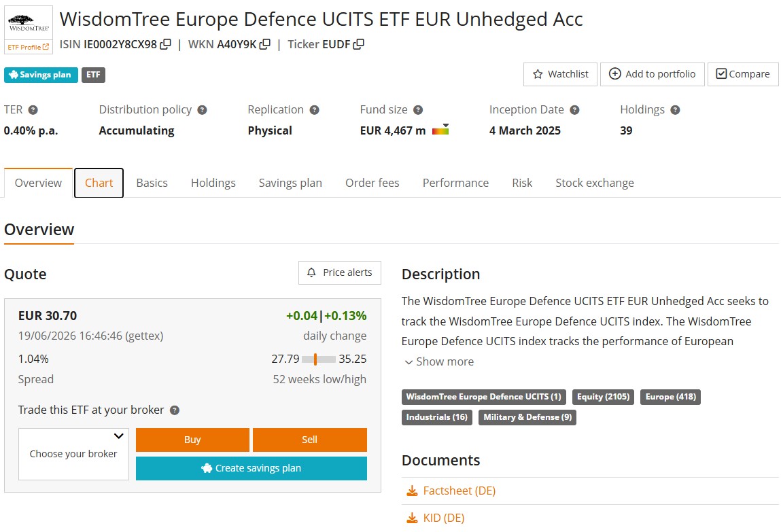
Task: Open the Stock exchange tab
Action: 595,183
